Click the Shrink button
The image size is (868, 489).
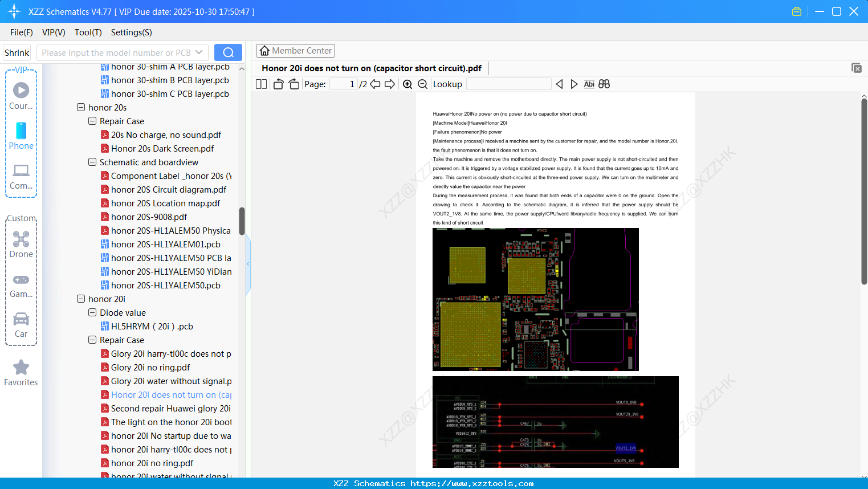tap(17, 52)
